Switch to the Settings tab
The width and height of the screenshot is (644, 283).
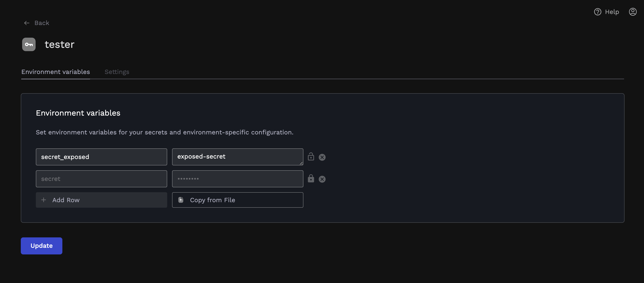[x=117, y=72]
